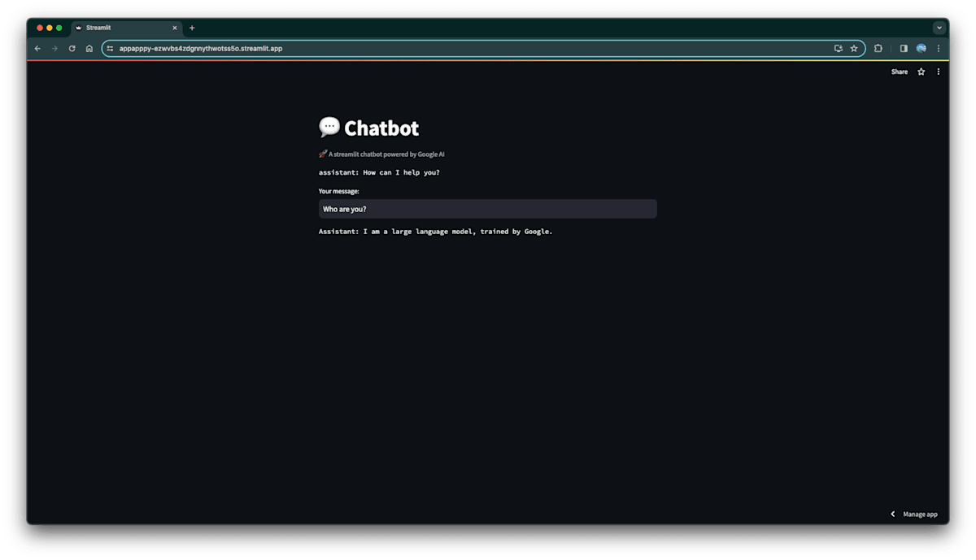Click the Share button in Streamlit header
Screen dimensions: 976x560
pos(899,72)
